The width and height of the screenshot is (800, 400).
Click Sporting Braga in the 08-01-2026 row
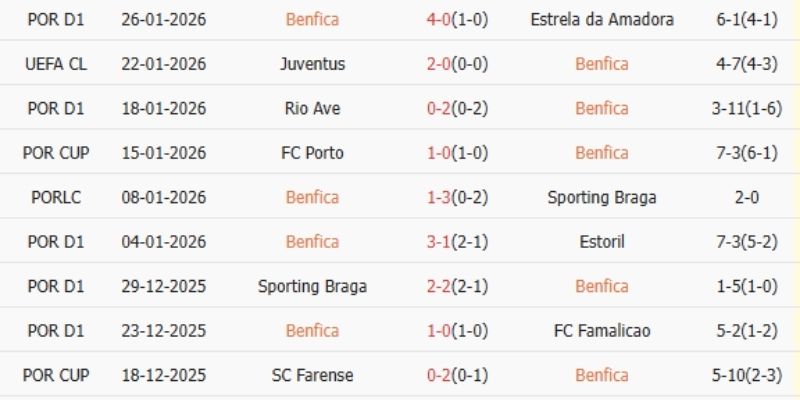[602, 197]
